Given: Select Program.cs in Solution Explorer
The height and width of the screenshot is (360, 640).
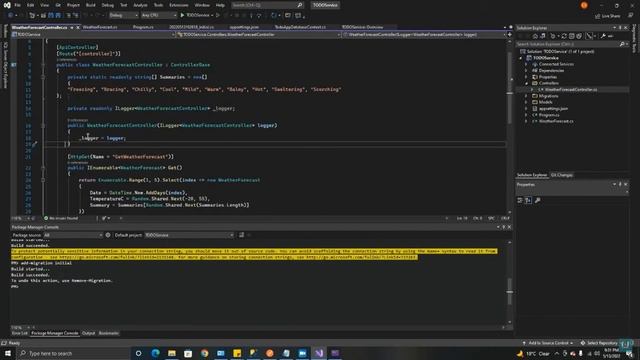Looking at the screenshot, I should coord(549,115).
